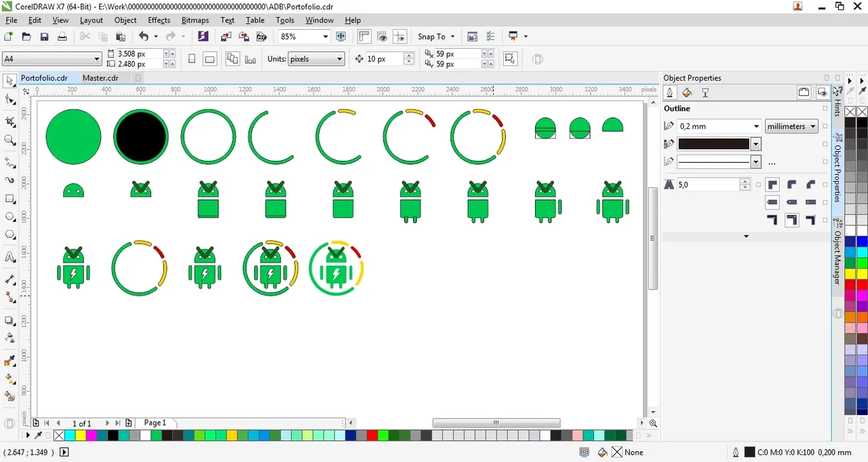Open the Fill tab in Object Properties
This screenshot has height=462, width=868.
(687, 93)
